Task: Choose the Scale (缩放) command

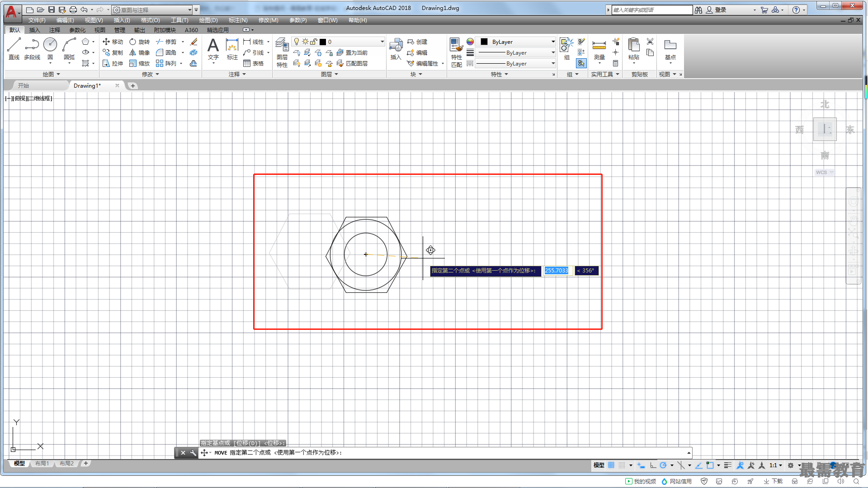Action: [x=139, y=63]
